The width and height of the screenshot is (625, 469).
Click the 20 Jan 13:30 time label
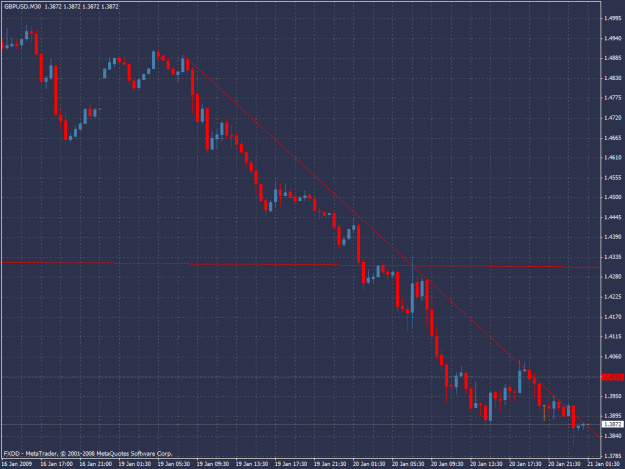click(x=486, y=464)
